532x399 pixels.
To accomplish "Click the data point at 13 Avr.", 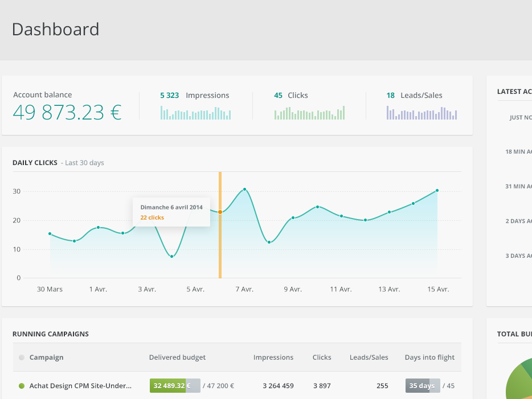I will [390, 212].
